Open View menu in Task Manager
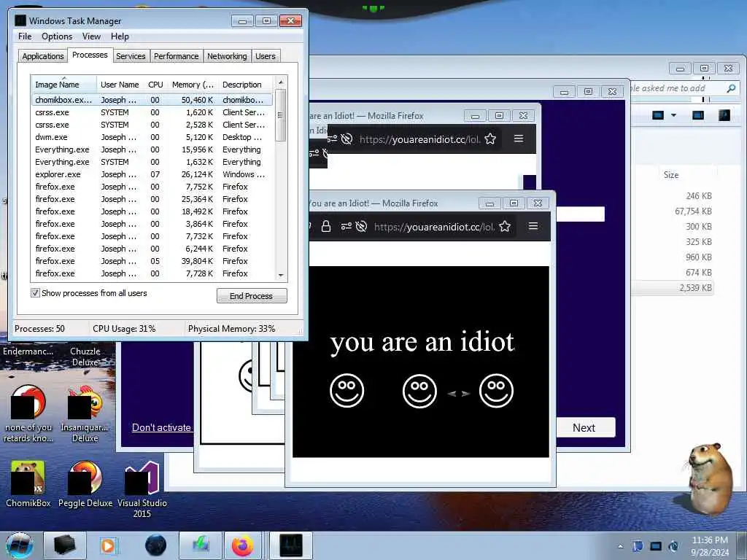The height and width of the screenshot is (560, 747). [91, 36]
